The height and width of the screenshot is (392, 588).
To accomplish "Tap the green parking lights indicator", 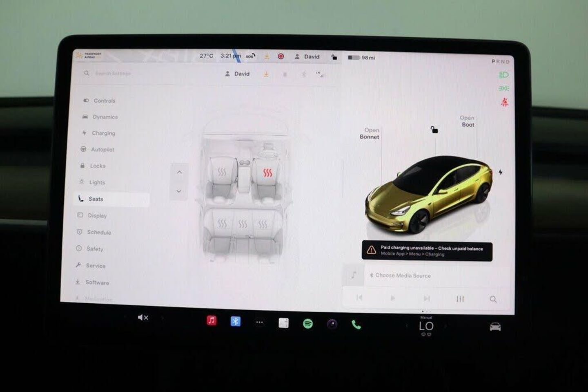I will [504, 88].
